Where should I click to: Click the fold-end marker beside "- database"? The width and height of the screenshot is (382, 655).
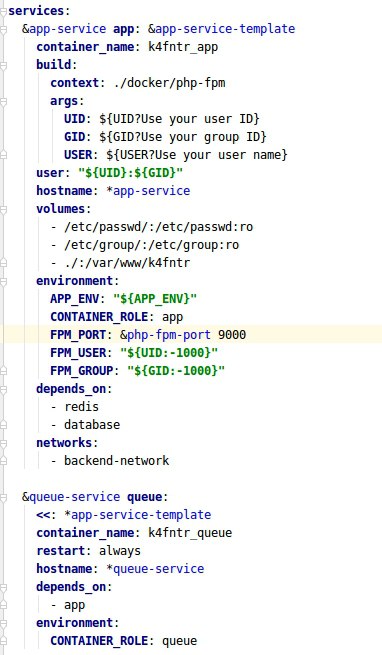3,425
